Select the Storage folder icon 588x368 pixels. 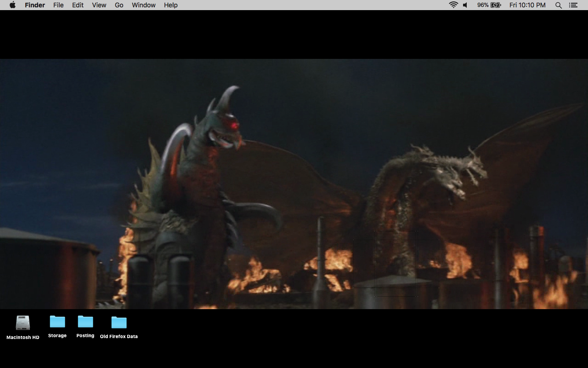(57, 322)
